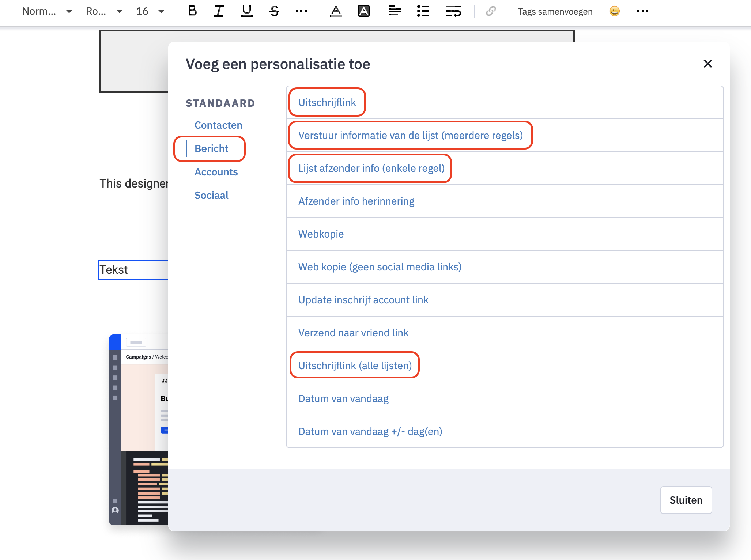
Task: Choose Lijst afzender info (enkele regel)
Action: tap(505, 169)
